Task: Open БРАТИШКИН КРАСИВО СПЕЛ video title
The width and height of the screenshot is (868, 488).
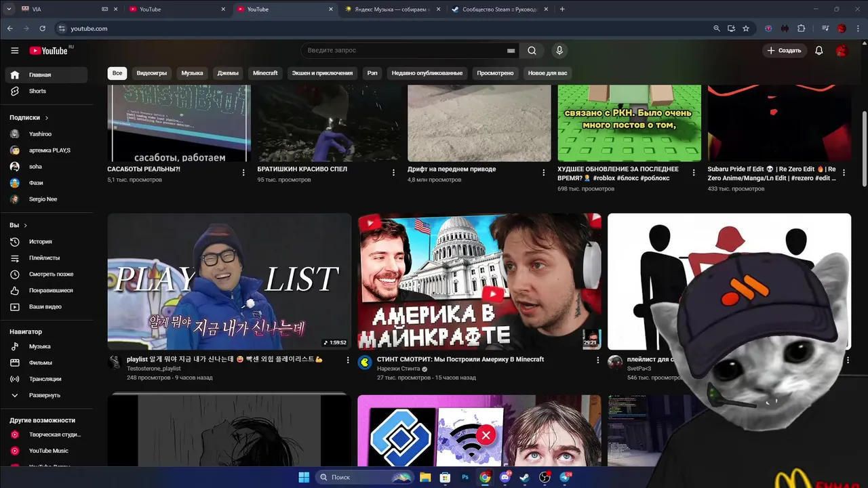Action: pos(302,169)
